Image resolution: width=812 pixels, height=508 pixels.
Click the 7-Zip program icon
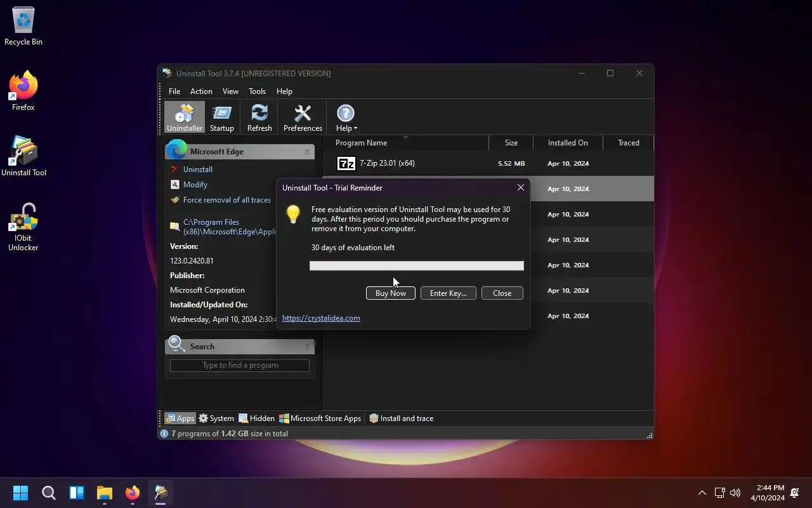(x=346, y=163)
